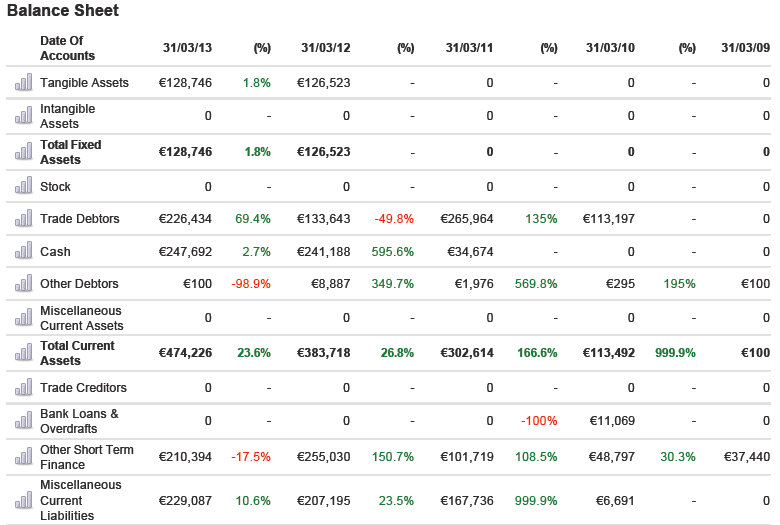Click the chart icon for Bank Loans & Overdrafts
The image size is (780, 525).
(23, 421)
